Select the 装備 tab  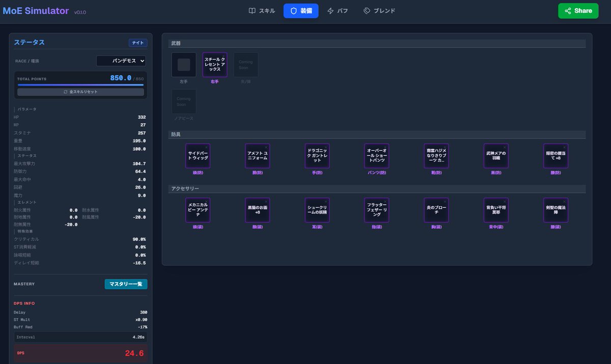tap(301, 11)
